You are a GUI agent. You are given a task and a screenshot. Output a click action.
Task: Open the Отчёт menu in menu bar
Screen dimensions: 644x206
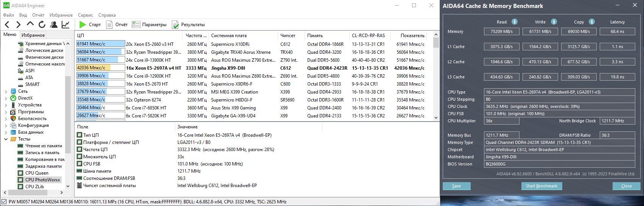(38, 15)
